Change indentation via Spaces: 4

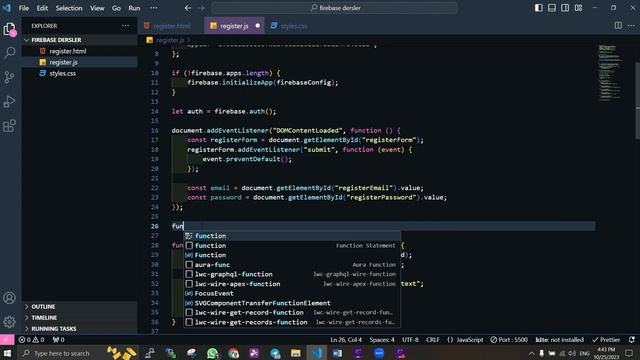382,340
